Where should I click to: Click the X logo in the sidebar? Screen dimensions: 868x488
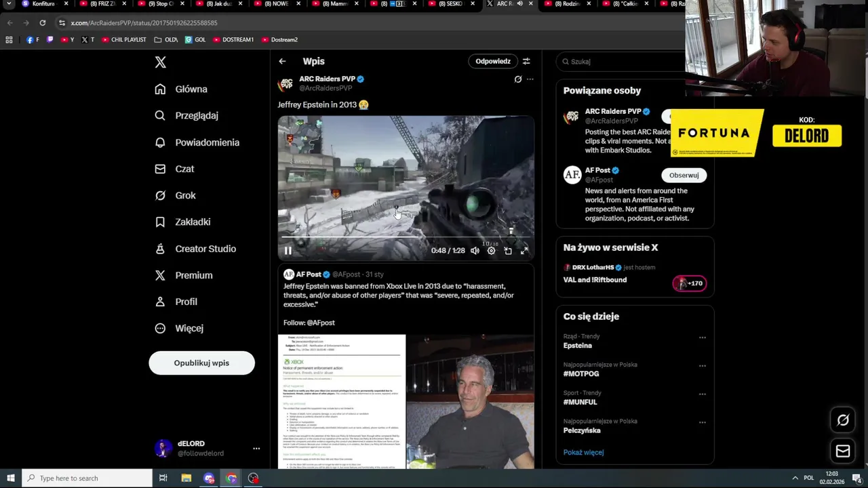coord(160,62)
